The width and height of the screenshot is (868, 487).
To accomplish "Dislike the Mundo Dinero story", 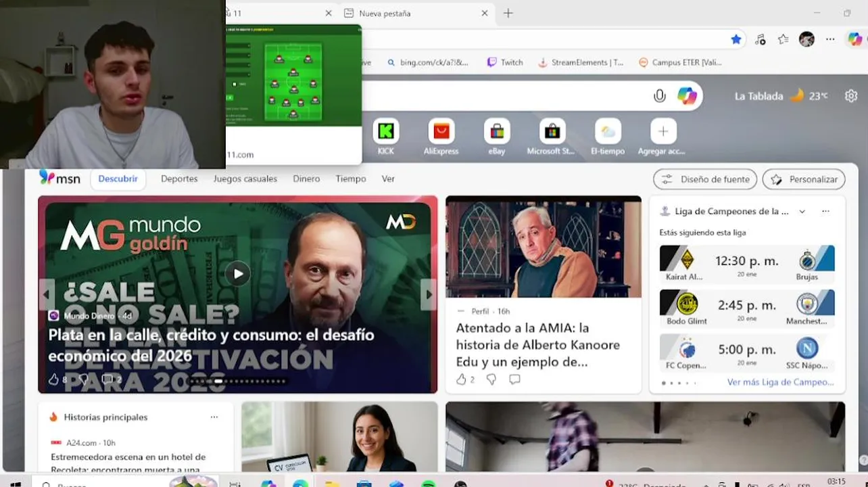I will click(x=83, y=379).
